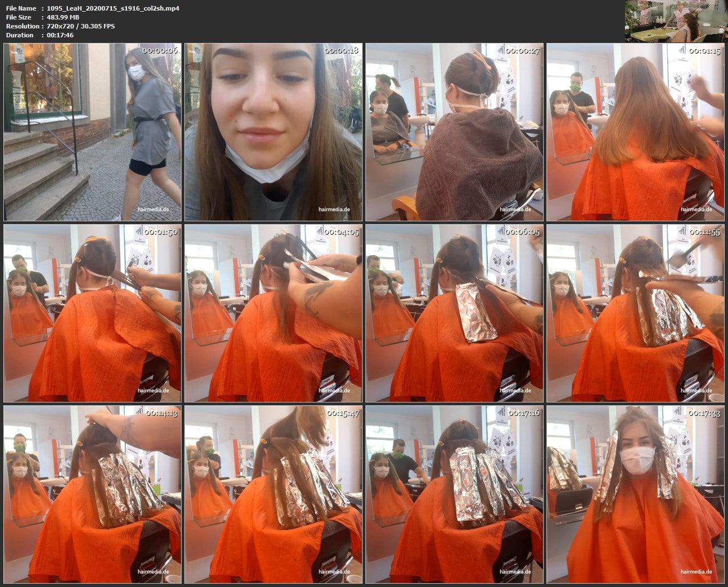Click the frame timestamped 00:14:13
Screen dimensions: 728x587
click(92, 494)
